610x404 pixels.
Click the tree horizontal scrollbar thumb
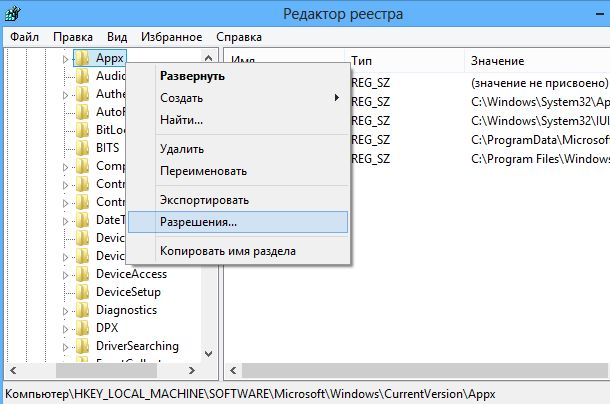pos(106,371)
